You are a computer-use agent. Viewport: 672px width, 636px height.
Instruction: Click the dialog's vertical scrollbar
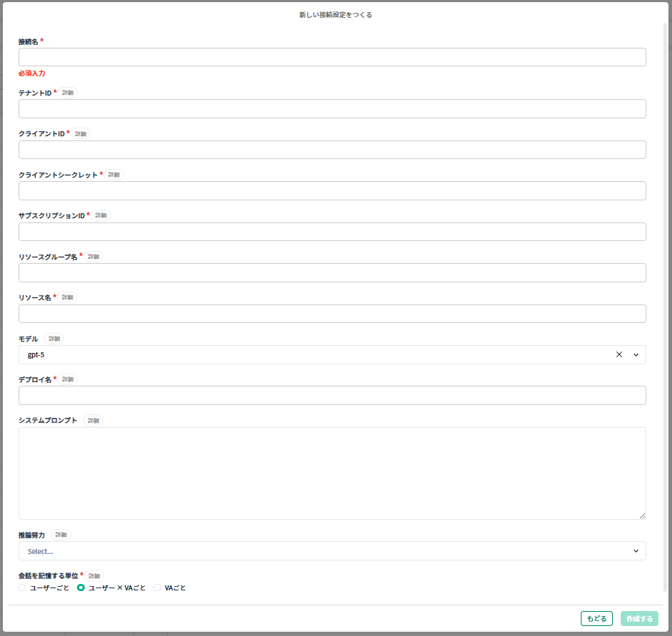click(666, 285)
